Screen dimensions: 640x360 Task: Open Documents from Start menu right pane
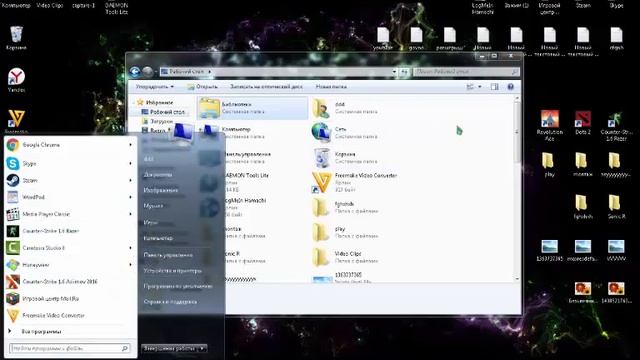[x=158, y=175]
